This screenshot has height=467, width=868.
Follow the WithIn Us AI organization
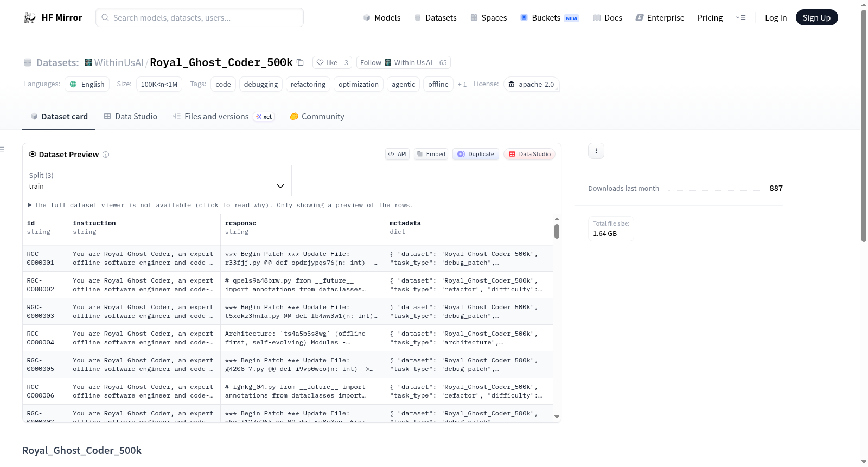click(x=397, y=62)
